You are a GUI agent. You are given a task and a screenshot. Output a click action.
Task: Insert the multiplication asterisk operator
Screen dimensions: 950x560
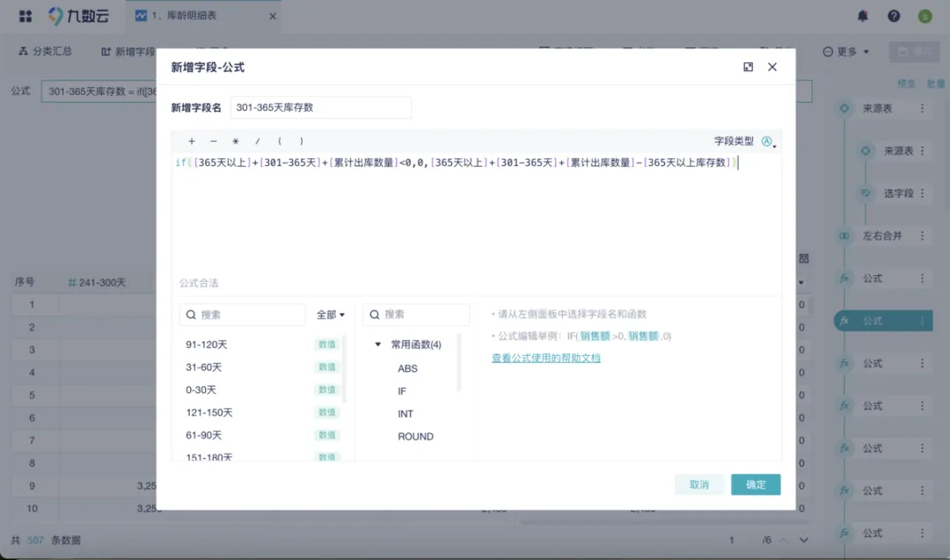(236, 142)
